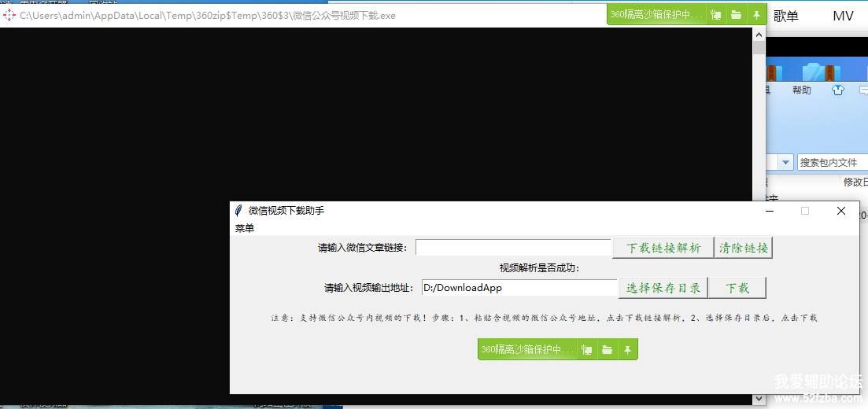Click the feather icon of 微信视频下载助手
Image resolution: width=868 pixels, height=409 pixels.
point(238,210)
